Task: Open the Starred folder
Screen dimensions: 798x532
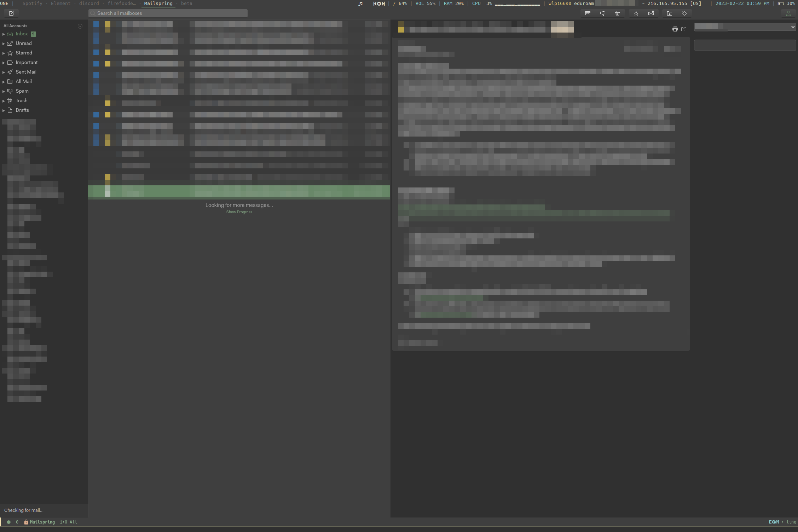Action: [24, 53]
